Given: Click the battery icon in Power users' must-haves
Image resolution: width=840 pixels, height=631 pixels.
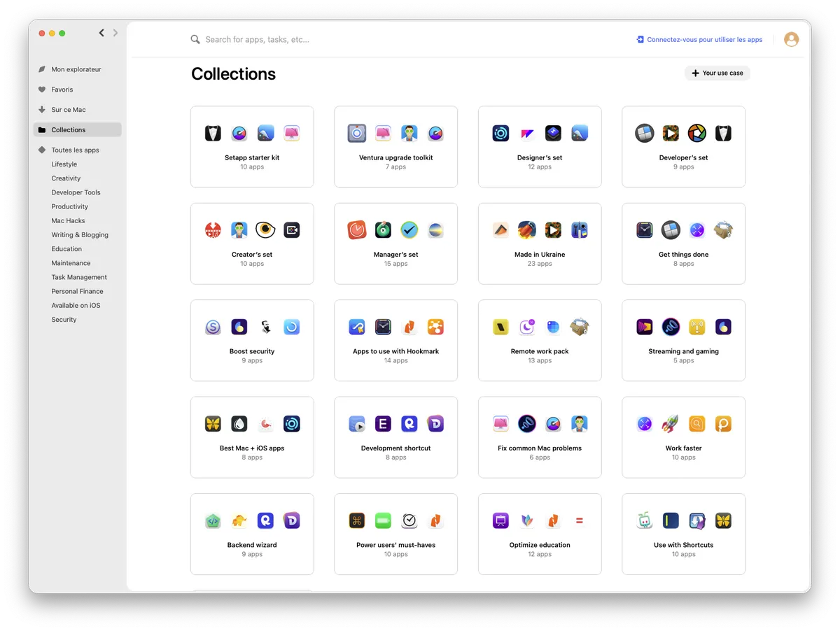Looking at the screenshot, I should (383, 520).
